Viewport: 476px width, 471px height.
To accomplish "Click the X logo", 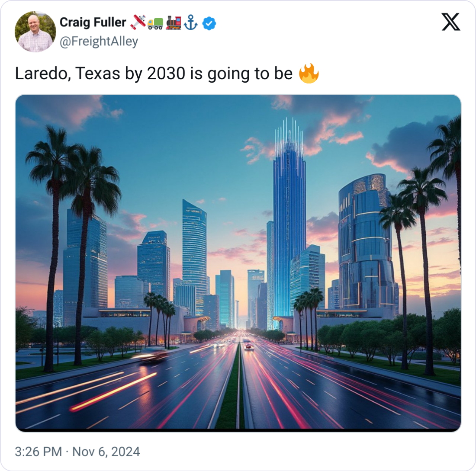I will 451,22.
